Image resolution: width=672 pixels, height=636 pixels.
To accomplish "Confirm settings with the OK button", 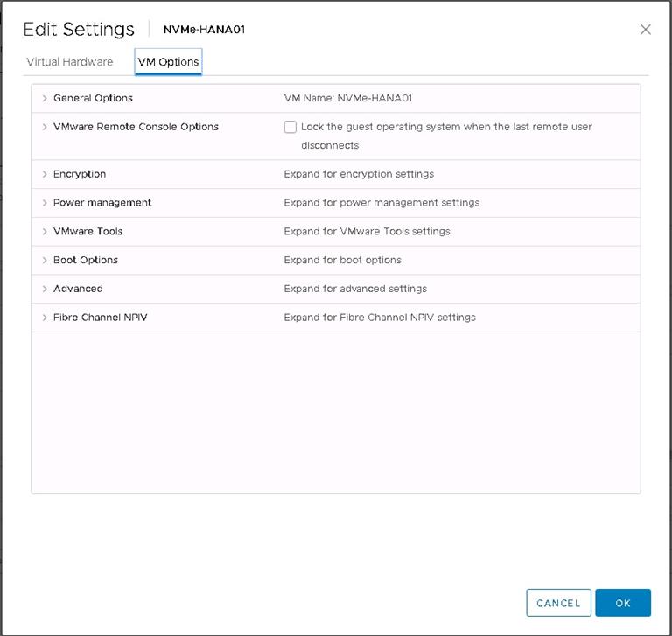I will coord(623,603).
